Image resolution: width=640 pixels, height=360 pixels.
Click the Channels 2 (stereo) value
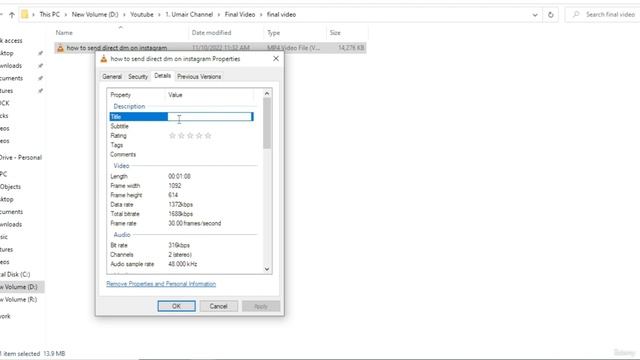180,255
